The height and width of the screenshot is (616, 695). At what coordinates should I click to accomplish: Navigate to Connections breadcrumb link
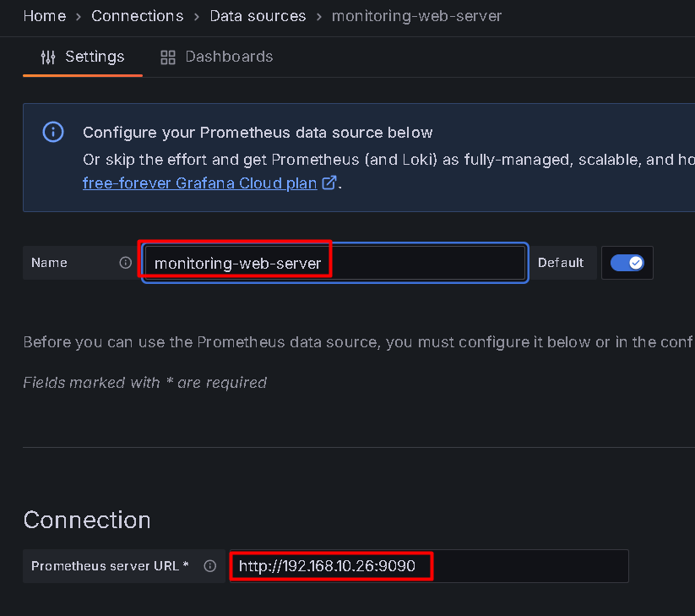point(137,16)
